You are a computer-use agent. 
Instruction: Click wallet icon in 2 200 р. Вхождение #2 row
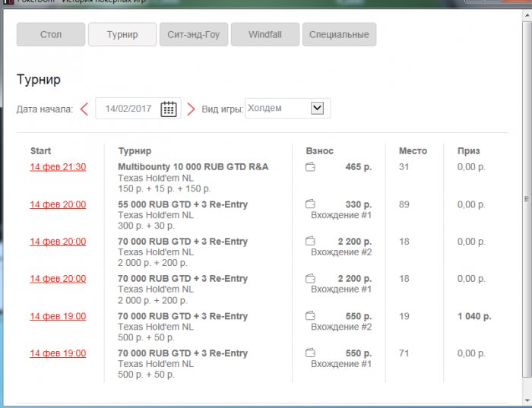click(x=310, y=241)
